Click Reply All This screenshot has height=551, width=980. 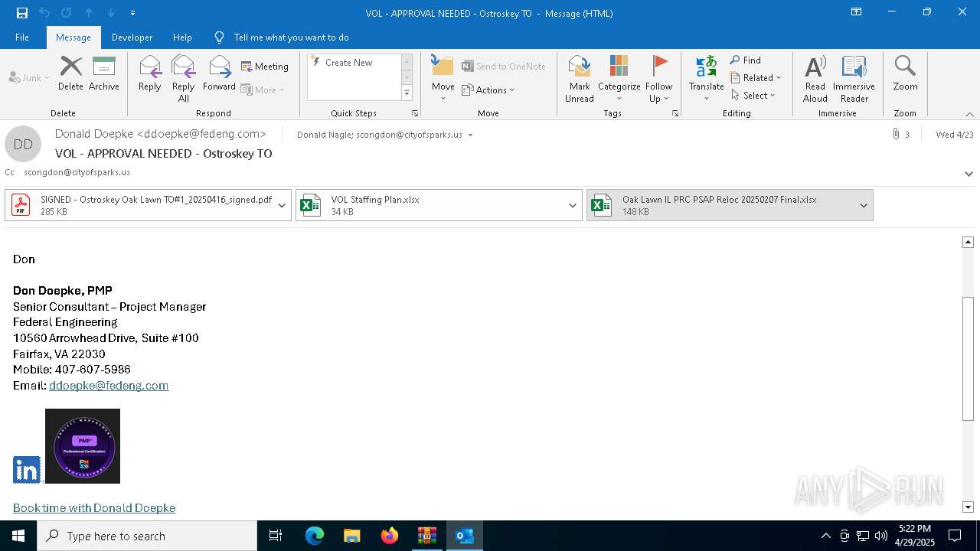pos(184,79)
